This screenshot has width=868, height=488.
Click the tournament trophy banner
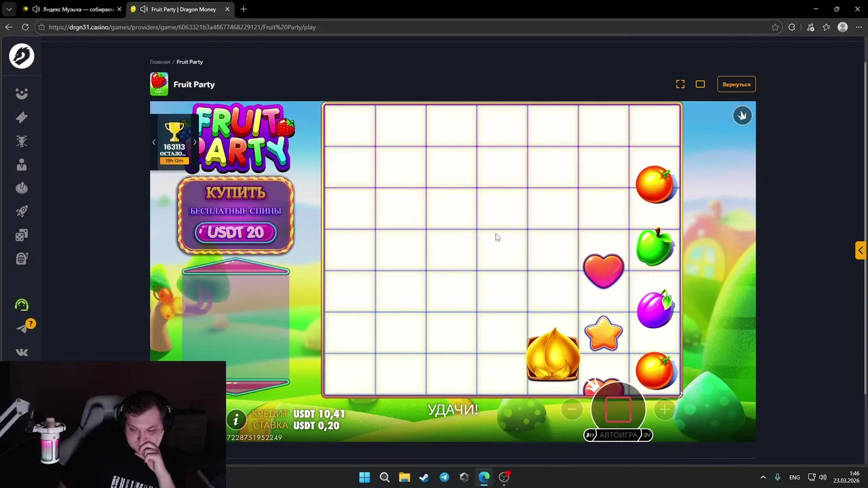pos(174,142)
